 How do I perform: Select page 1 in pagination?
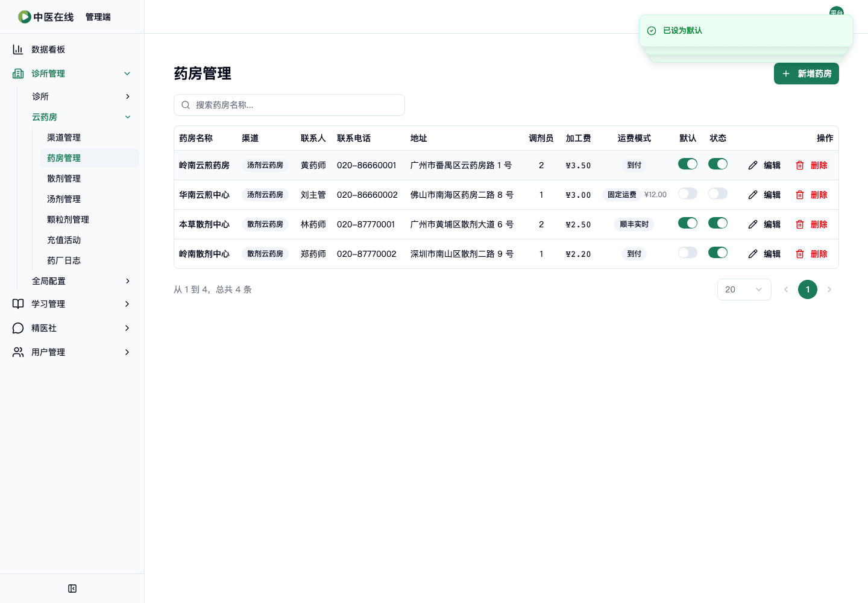click(808, 289)
